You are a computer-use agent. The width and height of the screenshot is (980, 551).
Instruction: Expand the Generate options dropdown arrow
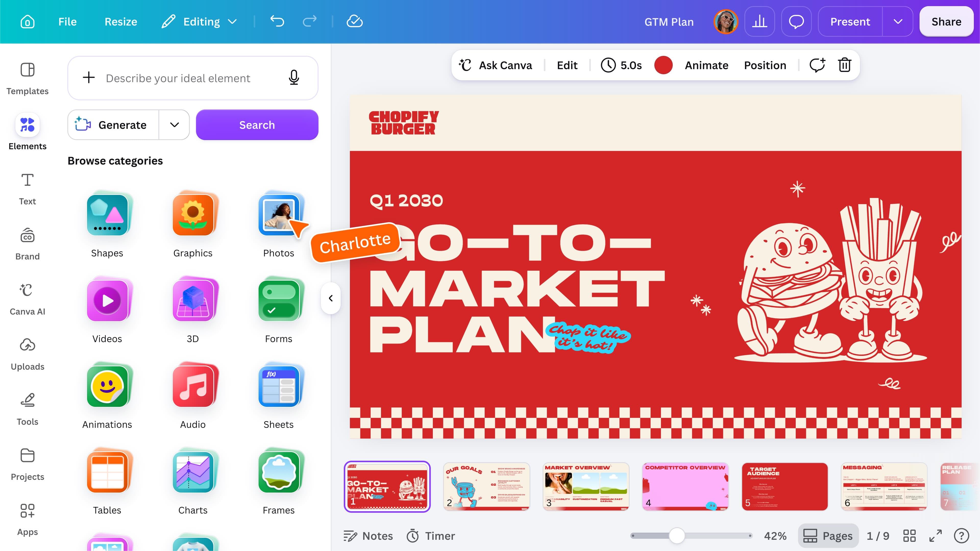click(x=174, y=125)
